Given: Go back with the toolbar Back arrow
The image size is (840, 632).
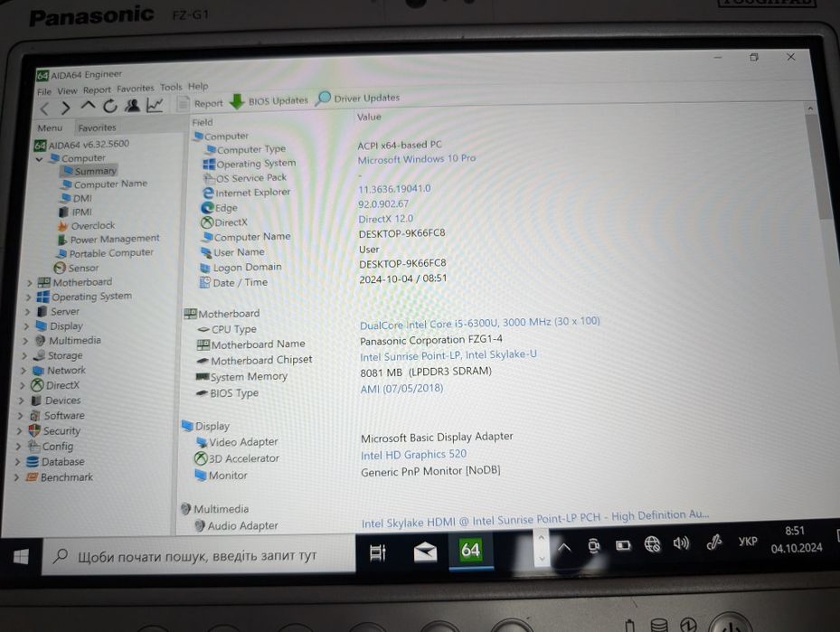Looking at the screenshot, I should tap(45, 108).
